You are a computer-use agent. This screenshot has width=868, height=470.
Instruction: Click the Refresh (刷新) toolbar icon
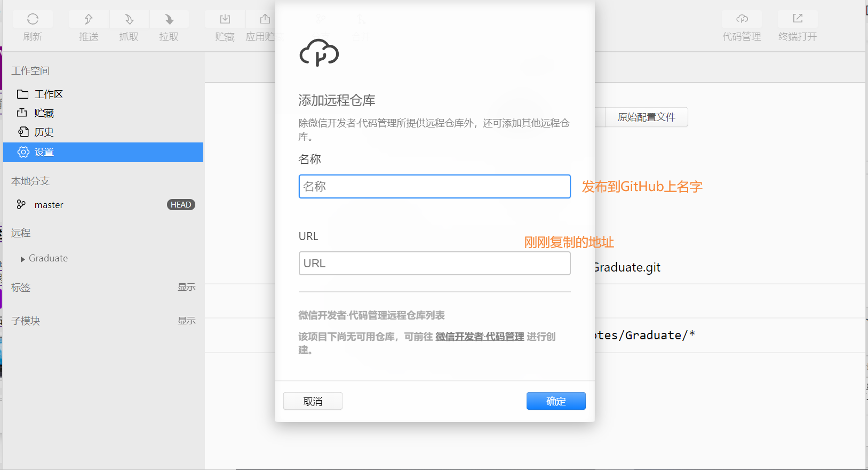tap(33, 19)
